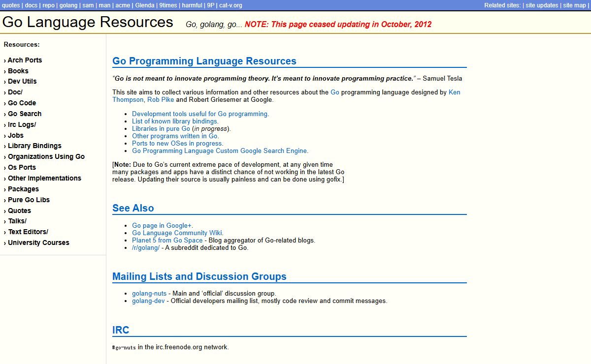Open Go Language Community Wiki link
591x364 pixels.
[178, 233]
